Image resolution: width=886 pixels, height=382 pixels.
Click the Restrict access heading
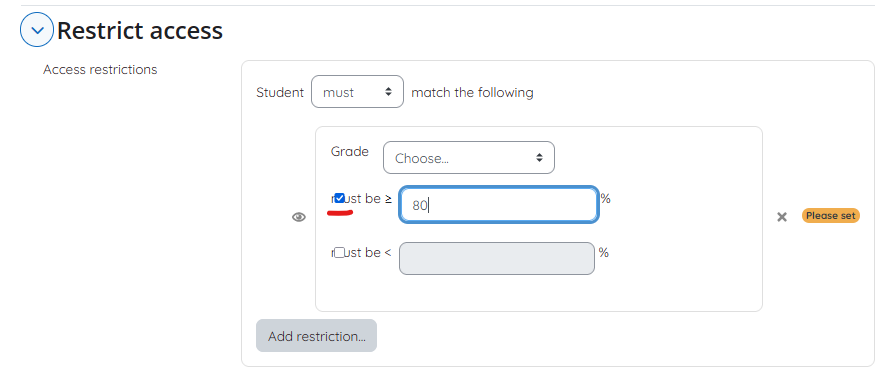[x=140, y=31]
